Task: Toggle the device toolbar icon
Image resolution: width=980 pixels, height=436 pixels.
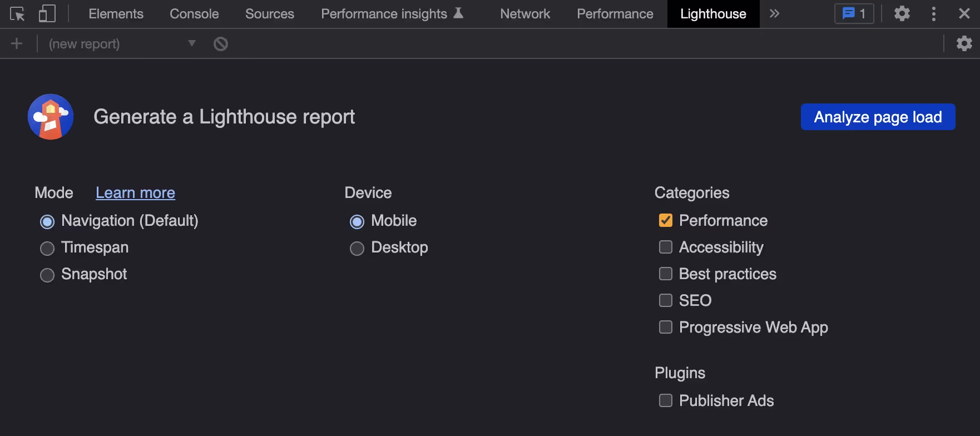Action: click(47, 14)
